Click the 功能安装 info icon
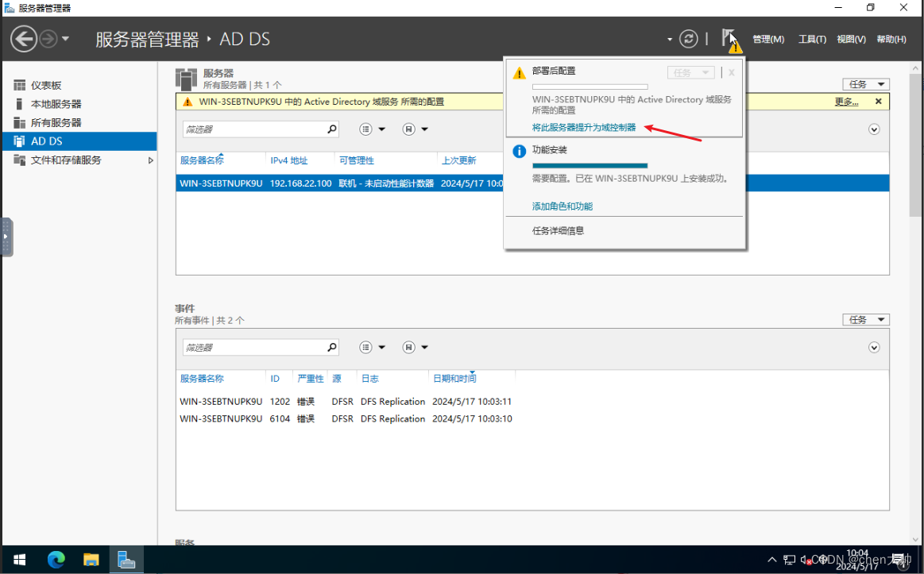 coord(519,152)
